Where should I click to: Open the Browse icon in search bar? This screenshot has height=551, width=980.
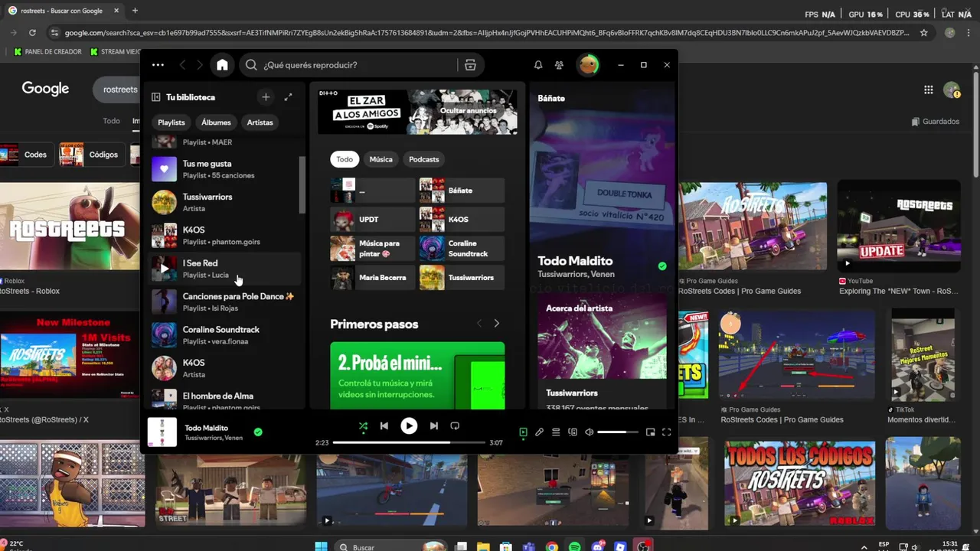pyautogui.click(x=470, y=65)
